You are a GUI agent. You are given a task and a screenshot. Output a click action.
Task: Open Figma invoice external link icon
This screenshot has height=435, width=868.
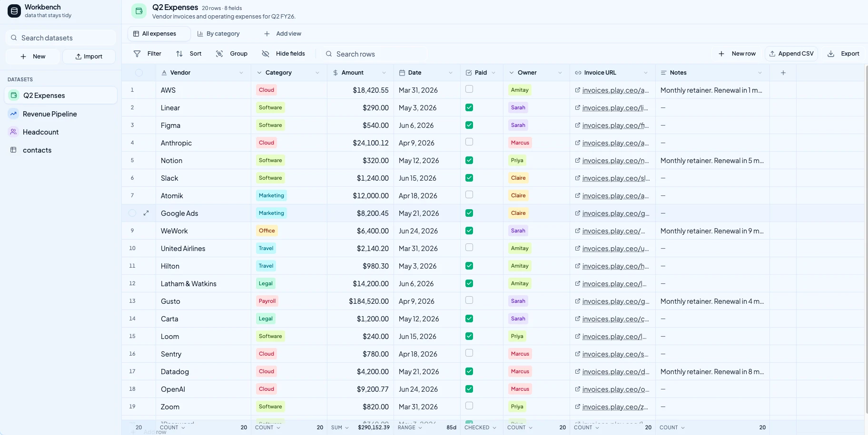click(x=577, y=125)
